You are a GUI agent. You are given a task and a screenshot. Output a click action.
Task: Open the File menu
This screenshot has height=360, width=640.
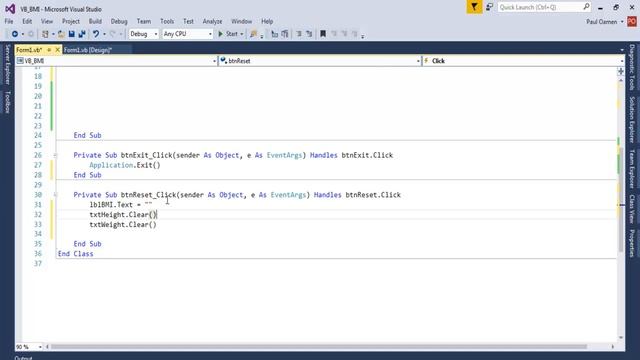click(x=9, y=21)
